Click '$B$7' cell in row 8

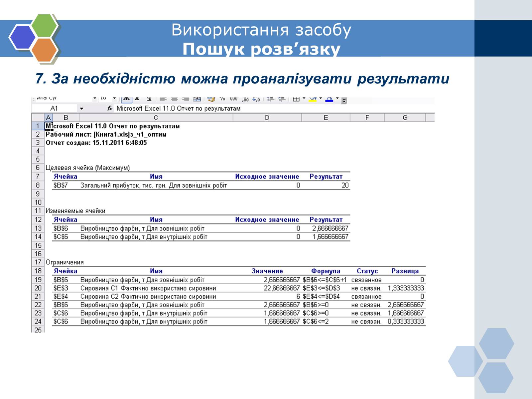pos(61,185)
